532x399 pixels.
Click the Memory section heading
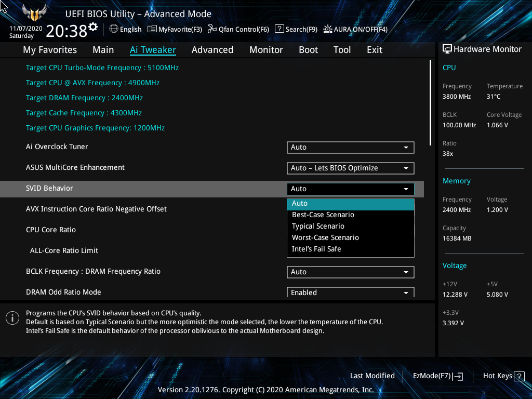[x=456, y=181]
